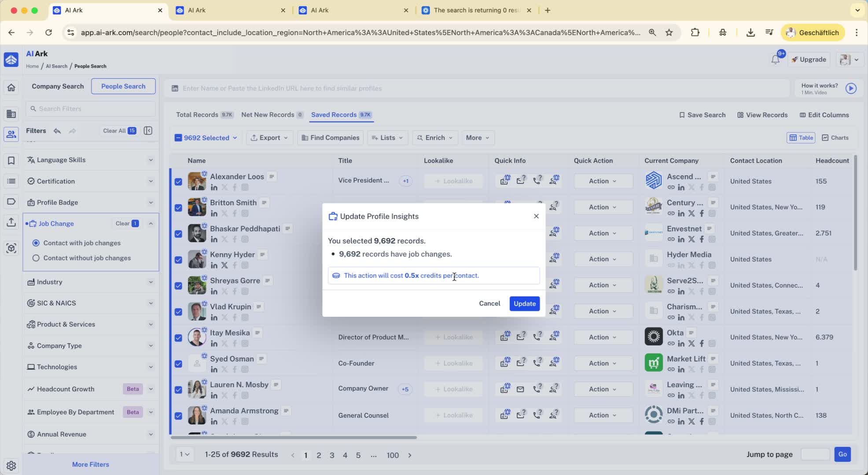Open the Export dropdown

pyautogui.click(x=269, y=138)
